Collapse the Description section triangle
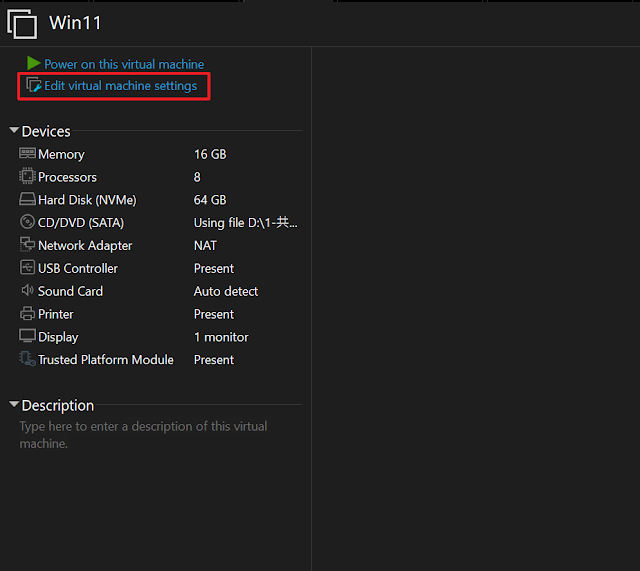 pos(14,404)
